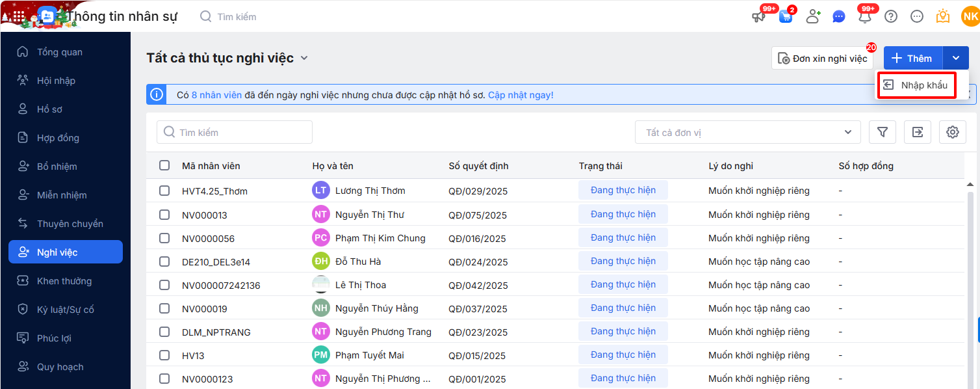Click the export icon beside filter

[917, 132]
